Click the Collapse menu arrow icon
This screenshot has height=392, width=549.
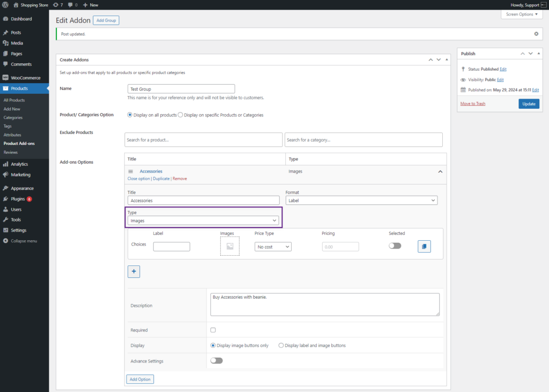click(x=5, y=241)
